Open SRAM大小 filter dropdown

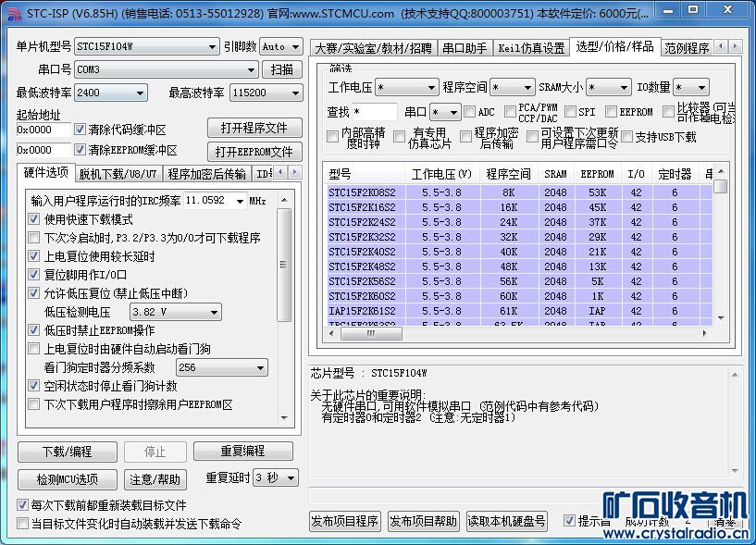609,87
